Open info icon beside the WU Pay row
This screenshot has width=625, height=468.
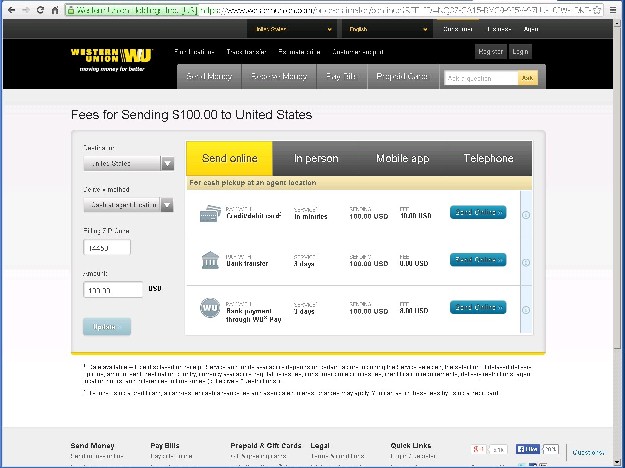coord(526,310)
